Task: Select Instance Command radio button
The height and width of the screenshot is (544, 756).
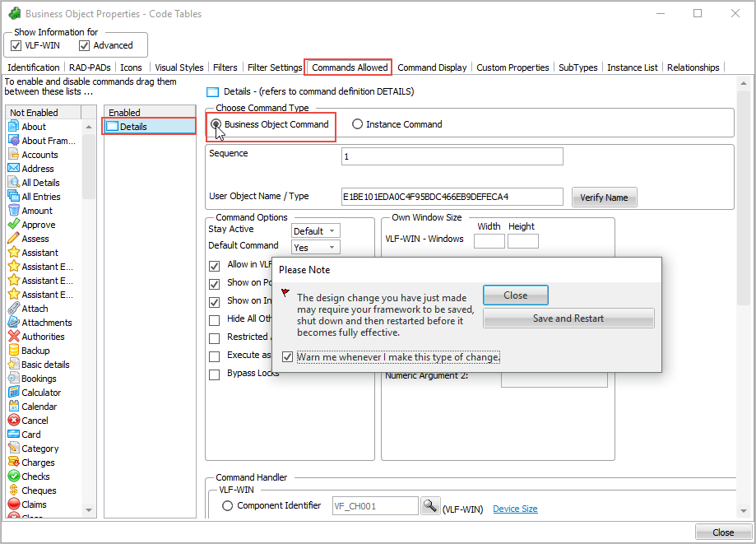Action: point(357,124)
